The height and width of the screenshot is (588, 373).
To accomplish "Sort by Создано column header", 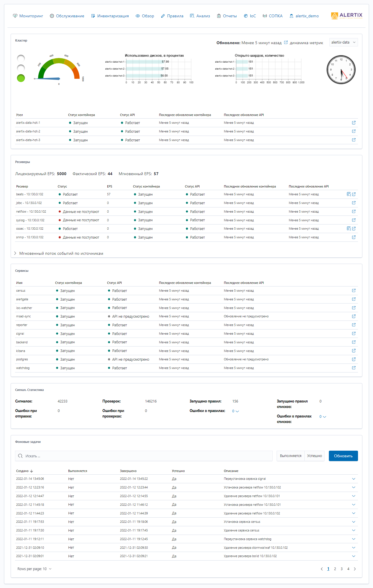I will click(x=25, y=471).
